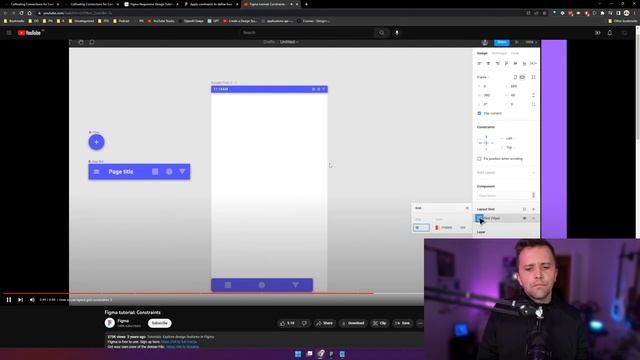The height and width of the screenshot is (360, 640).
Task: Switch to the Code tab
Action: [x=515, y=53]
